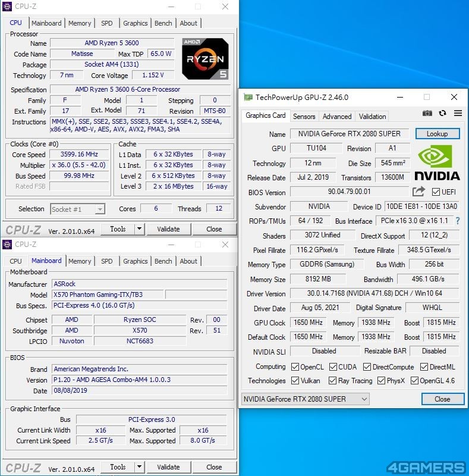Image resolution: width=469 pixels, height=476 pixels.
Task: Click Code Name value Matisse
Action: coord(82,54)
